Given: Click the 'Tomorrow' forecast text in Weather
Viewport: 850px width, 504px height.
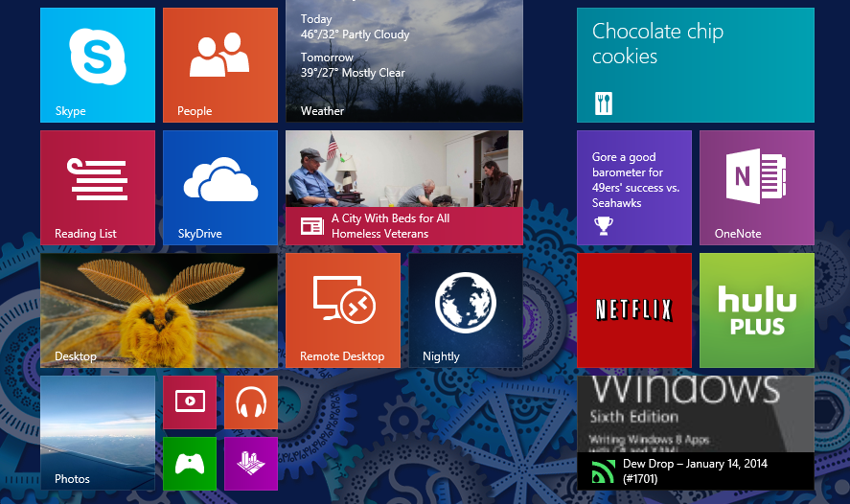Looking at the screenshot, I should (327, 57).
